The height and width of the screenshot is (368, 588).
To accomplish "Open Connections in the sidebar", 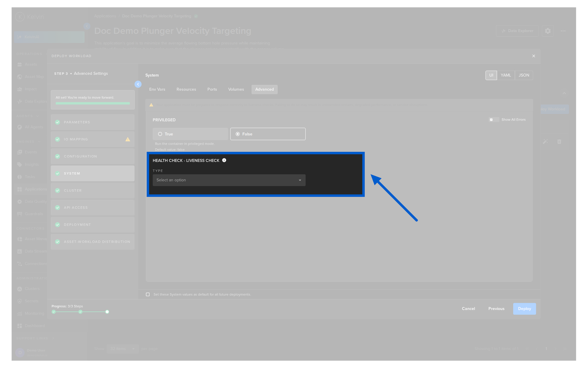I will (x=32, y=264).
